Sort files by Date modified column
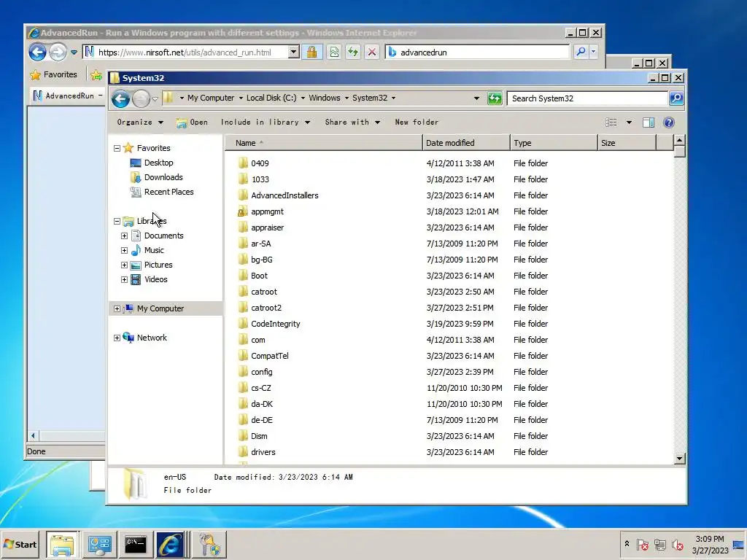The image size is (747, 560). pos(466,143)
